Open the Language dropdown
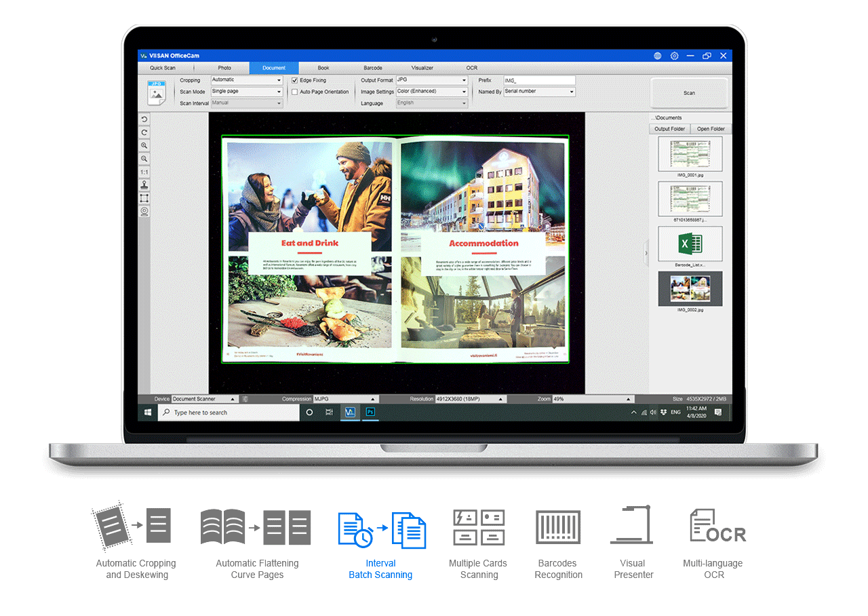The height and width of the screenshot is (616, 868). pos(432,103)
